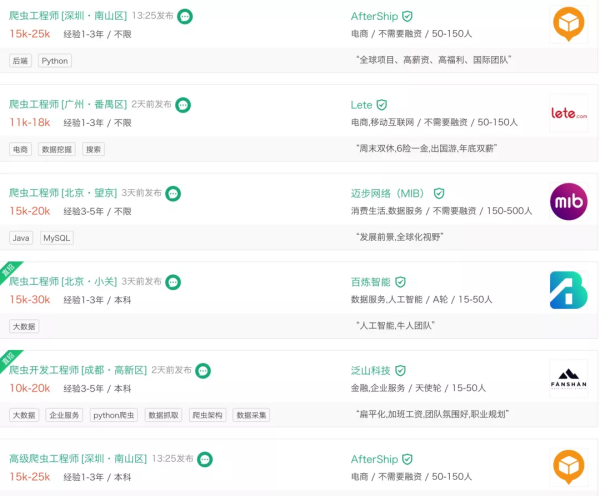Open the 百炼智能 company logo

(569, 290)
